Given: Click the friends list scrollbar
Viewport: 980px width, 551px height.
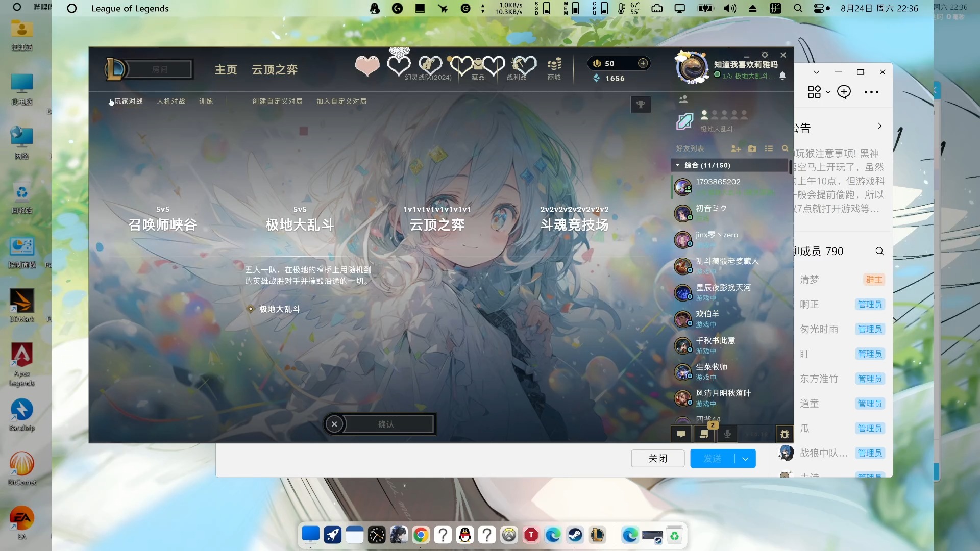Looking at the screenshot, I should point(791,167).
